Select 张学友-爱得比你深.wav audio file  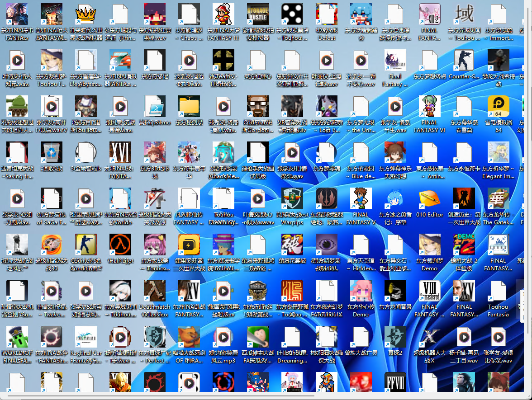499,337
